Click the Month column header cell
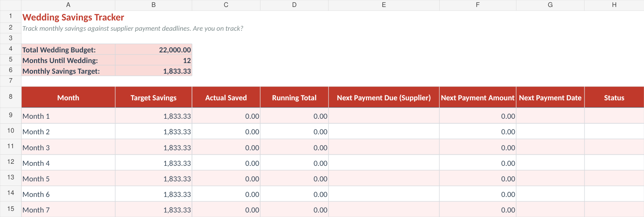Screen dimensions: 644x217 68,97
